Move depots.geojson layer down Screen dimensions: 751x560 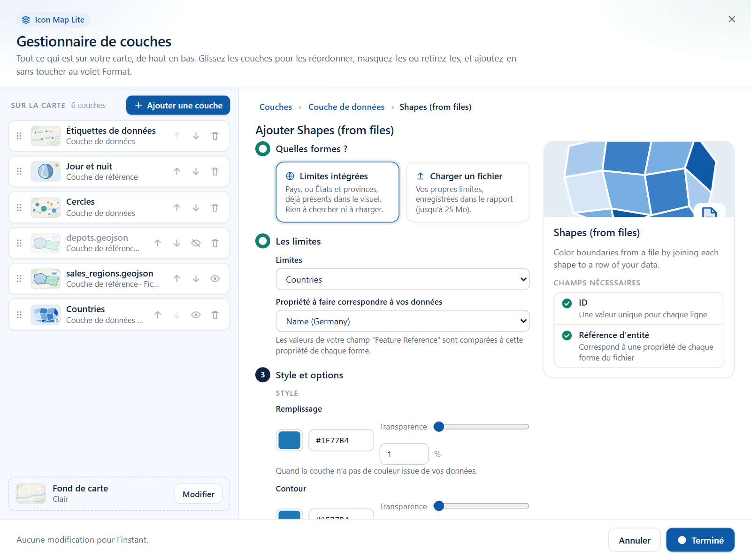pyautogui.click(x=176, y=243)
